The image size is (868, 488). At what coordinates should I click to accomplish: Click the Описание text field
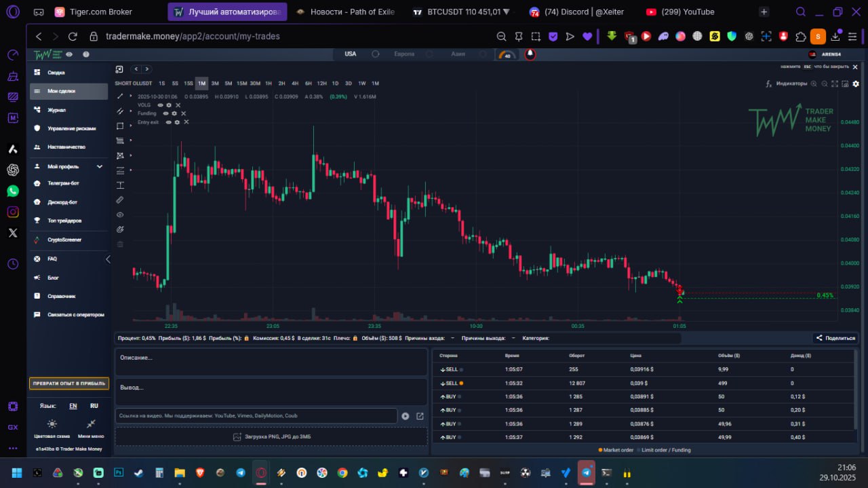point(271,362)
